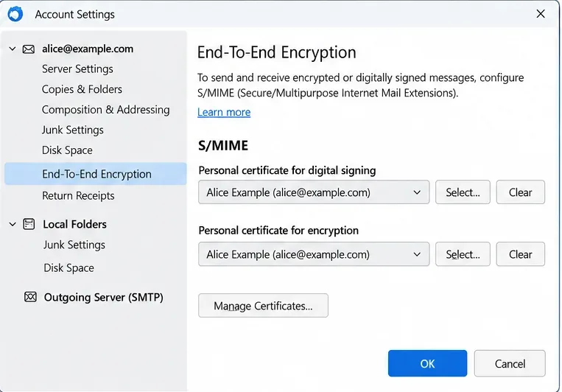Open the encryption certificate dropdown

[x=314, y=254]
